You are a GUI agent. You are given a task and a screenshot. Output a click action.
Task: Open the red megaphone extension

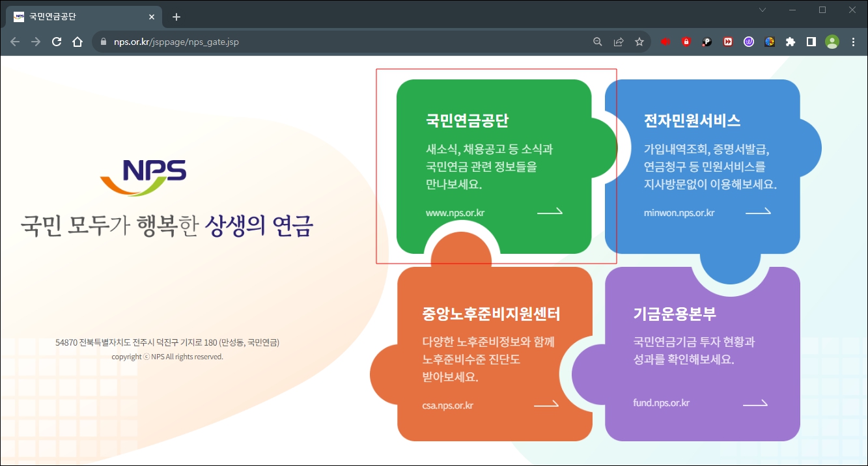[x=665, y=42]
